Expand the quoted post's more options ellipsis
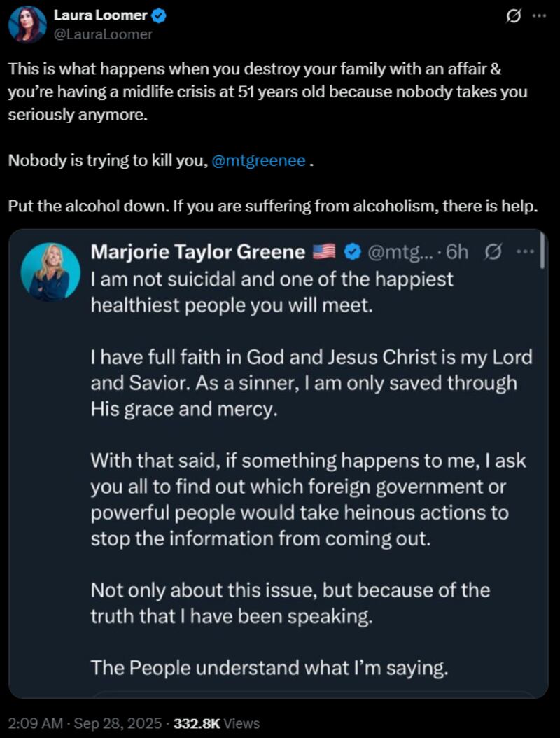 point(524,252)
